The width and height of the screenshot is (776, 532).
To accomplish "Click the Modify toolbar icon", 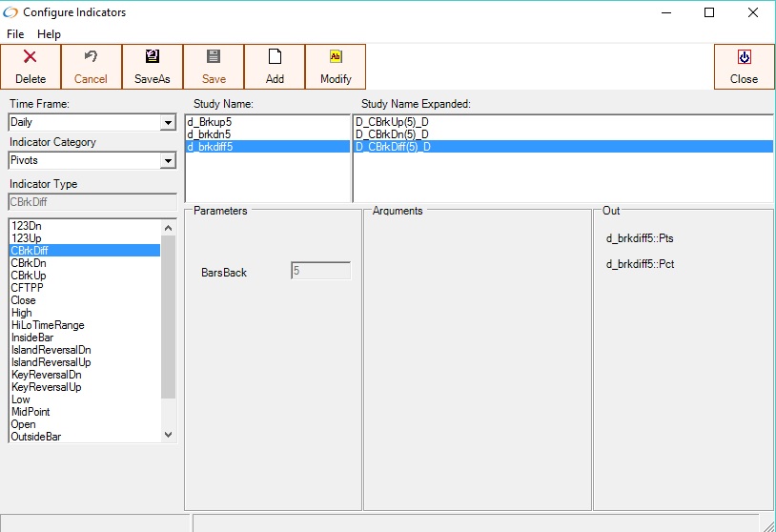I will coord(336,58).
